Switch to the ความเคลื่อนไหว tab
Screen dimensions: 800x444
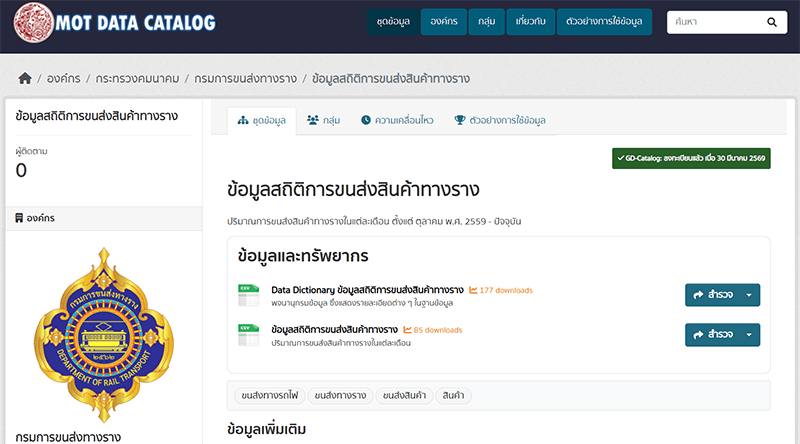tap(397, 121)
